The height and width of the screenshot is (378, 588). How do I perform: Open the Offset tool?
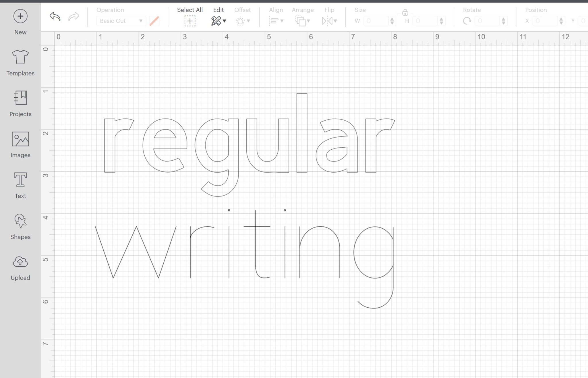coord(240,21)
